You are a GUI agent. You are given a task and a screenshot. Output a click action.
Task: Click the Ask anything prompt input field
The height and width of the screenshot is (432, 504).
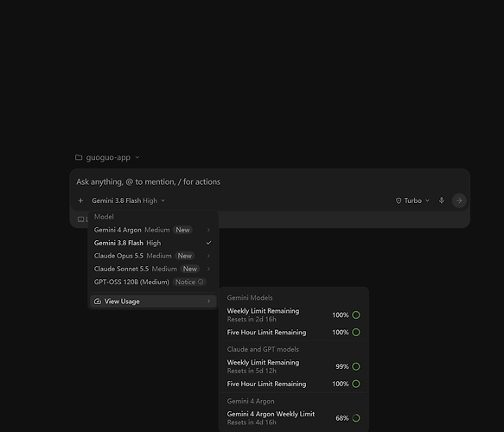tap(270, 181)
